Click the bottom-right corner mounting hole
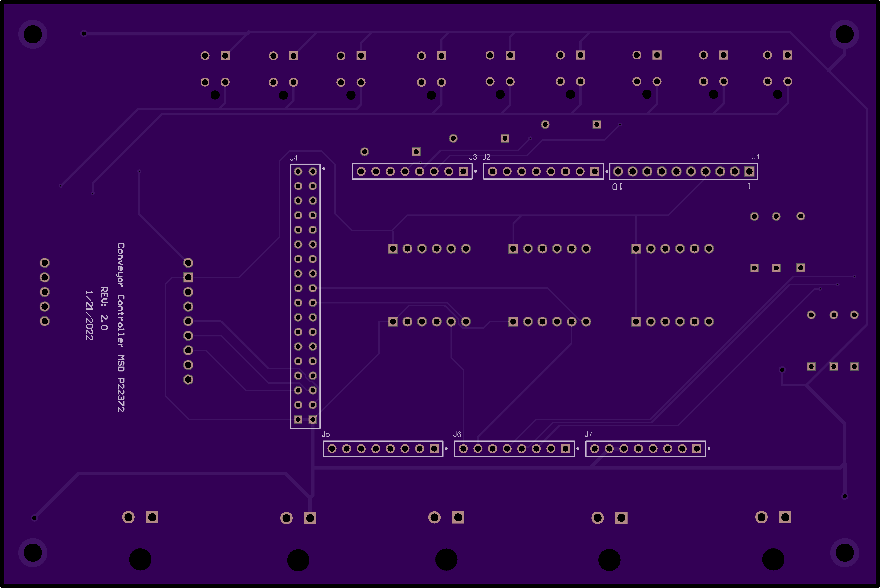Viewport: 880px width, 588px height. click(844, 553)
